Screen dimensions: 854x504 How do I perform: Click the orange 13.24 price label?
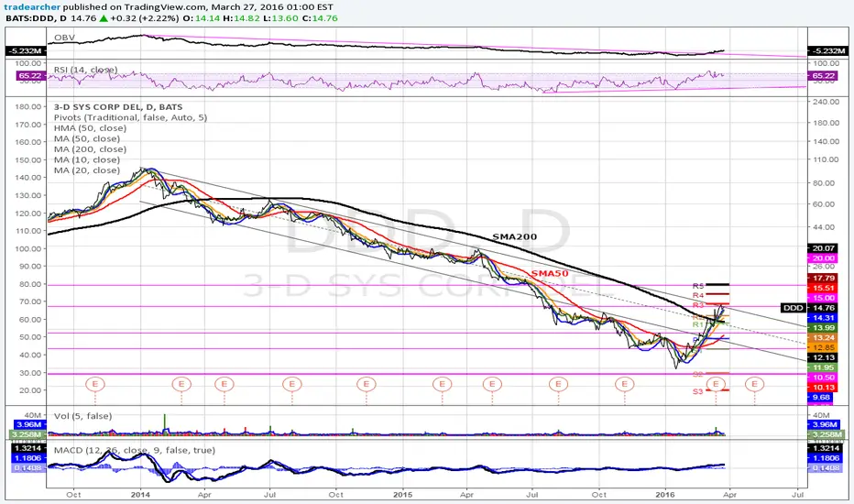(x=823, y=338)
